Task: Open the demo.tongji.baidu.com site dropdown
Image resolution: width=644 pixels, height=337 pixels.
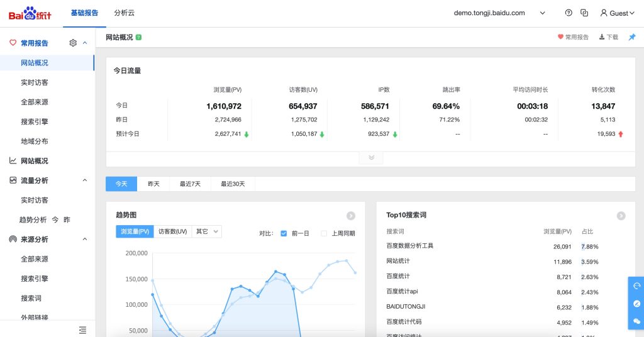Action: pyautogui.click(x=542, y=13)
